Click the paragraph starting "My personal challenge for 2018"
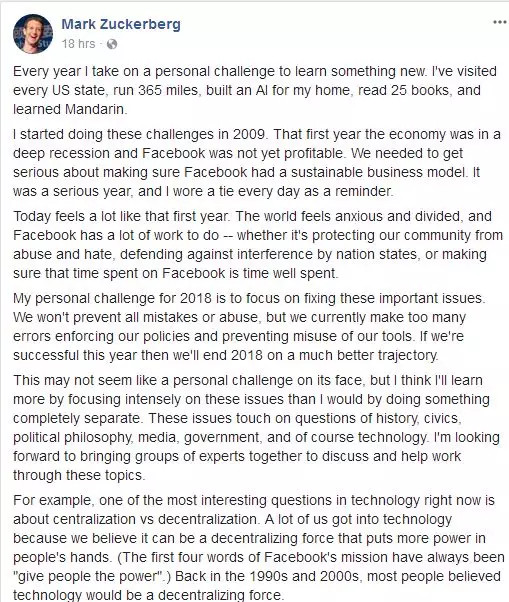The image size is (509, 602). click(x=249, y=327)
